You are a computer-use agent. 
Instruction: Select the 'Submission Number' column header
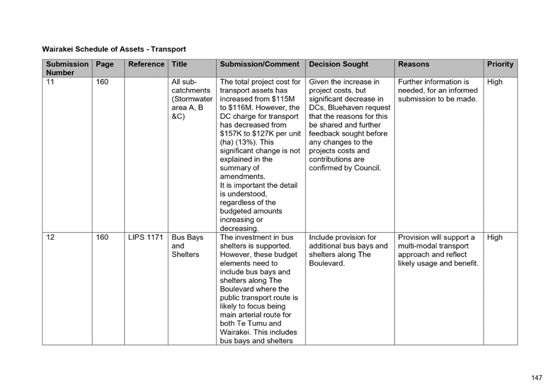click(67, 68)
